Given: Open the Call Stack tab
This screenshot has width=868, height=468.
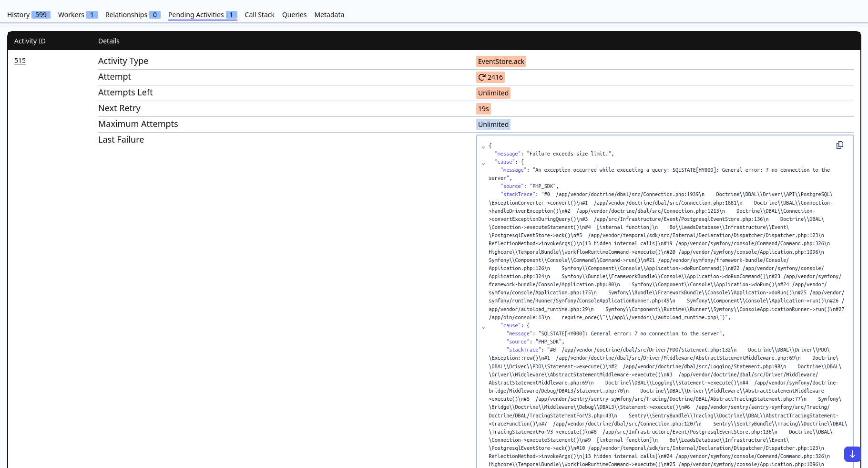Looking at the screenshot, I should point(259,15).
